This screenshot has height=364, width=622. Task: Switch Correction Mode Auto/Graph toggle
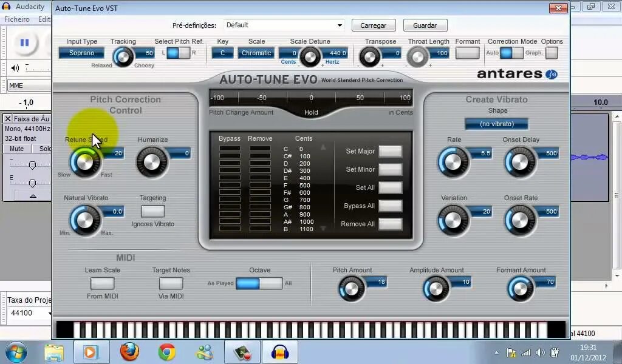pyautogui.click(x=511, y=53)
